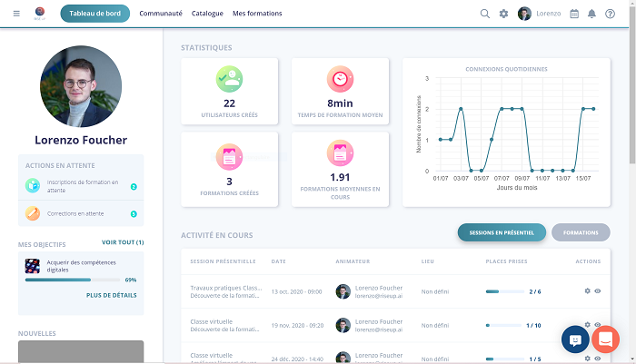Image resolution: width=636 pixels, height=364 pixels.
Task: View the Travaux pratiques session via eye icon
Action: click(598, 291)
